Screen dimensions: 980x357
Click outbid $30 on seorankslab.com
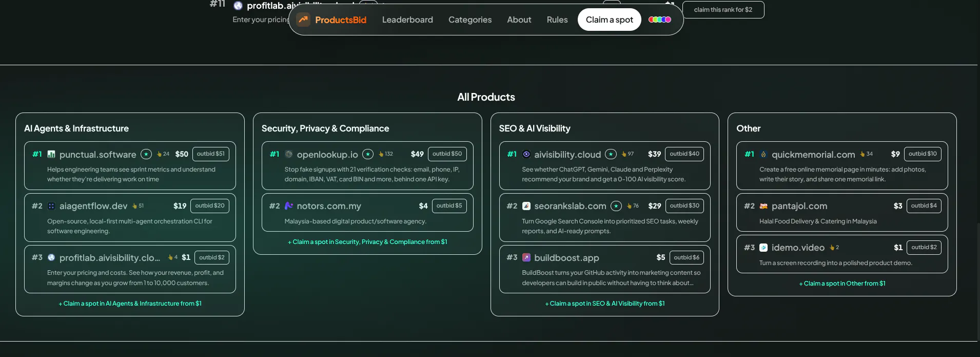(x=684, y=206)
